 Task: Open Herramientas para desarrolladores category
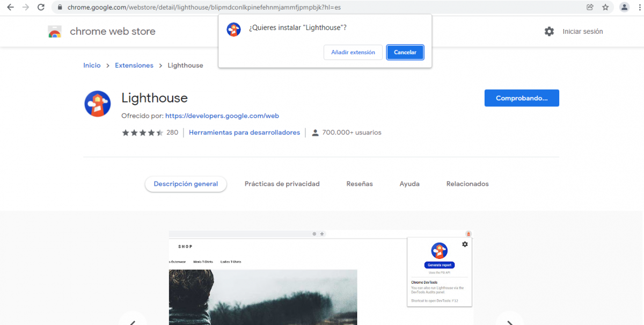click(244, 133)
